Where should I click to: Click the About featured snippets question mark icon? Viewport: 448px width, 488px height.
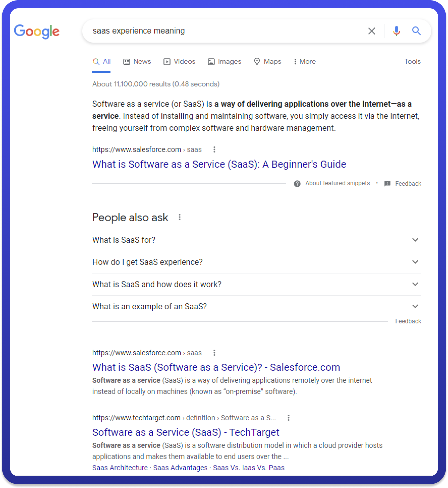click(x=297, y=184)
